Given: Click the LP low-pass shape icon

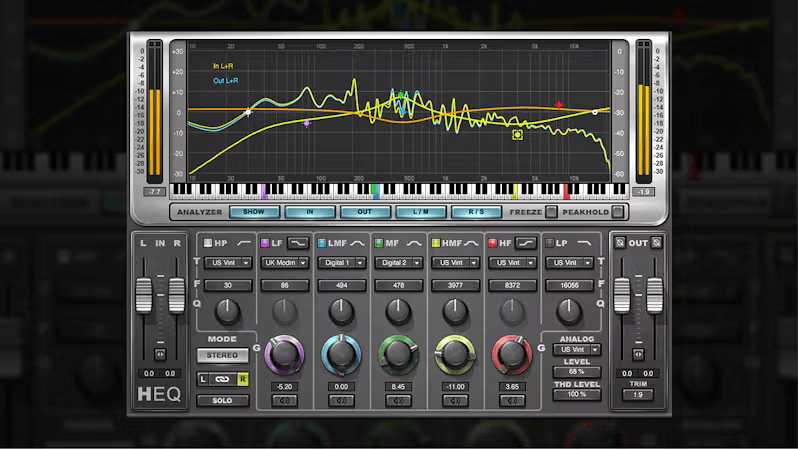Looking at the screenshot, I should [x=584, y=243].
